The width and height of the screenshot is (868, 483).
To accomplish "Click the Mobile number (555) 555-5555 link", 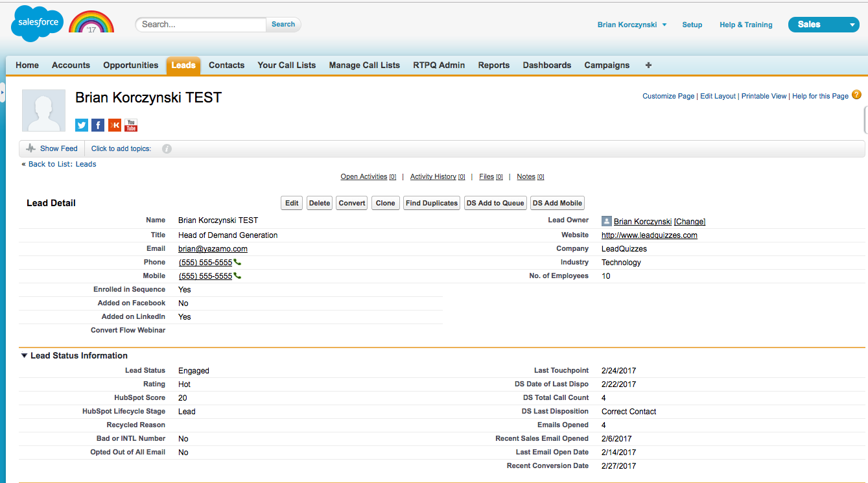I will 205,276.
